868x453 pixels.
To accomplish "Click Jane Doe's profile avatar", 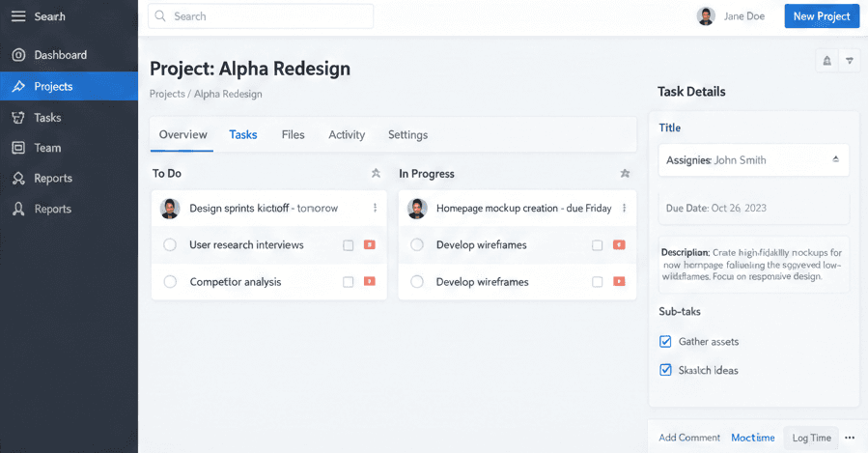I will click(706, 16).
